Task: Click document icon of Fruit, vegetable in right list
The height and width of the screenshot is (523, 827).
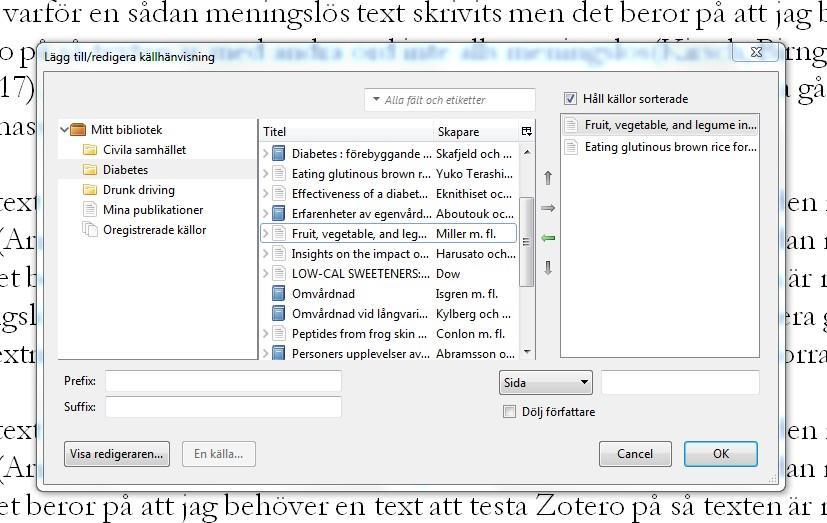Action: pos(571,125)
